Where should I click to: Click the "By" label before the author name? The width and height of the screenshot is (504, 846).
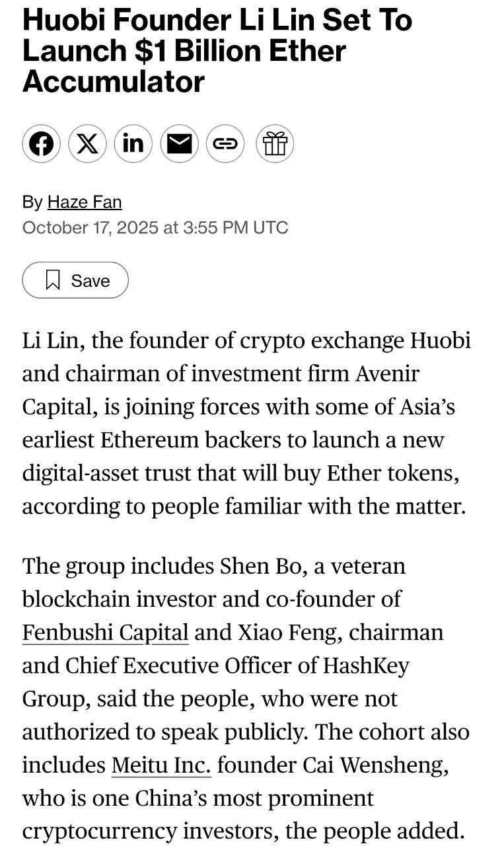(32, 202)
